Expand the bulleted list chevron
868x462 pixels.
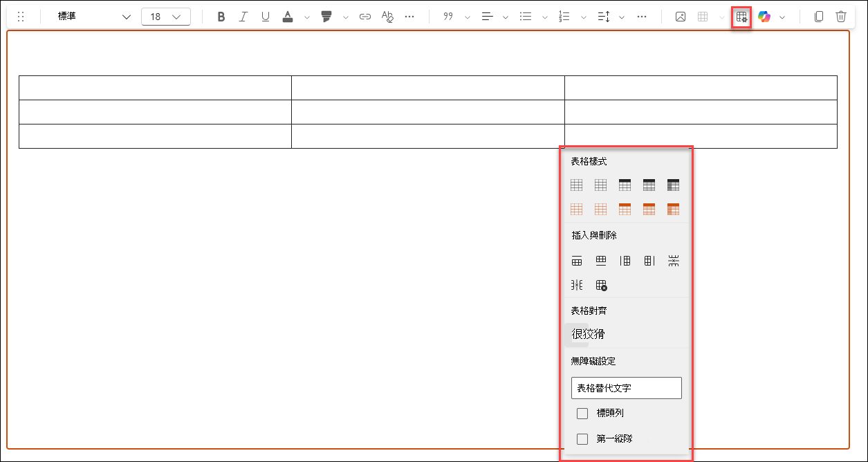(544, 17)
